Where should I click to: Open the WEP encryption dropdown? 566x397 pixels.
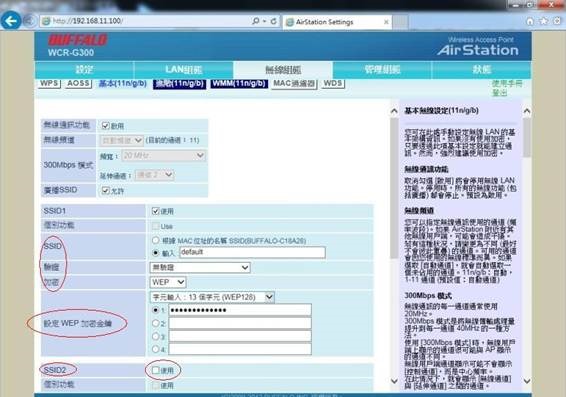[x=167, y=282]
